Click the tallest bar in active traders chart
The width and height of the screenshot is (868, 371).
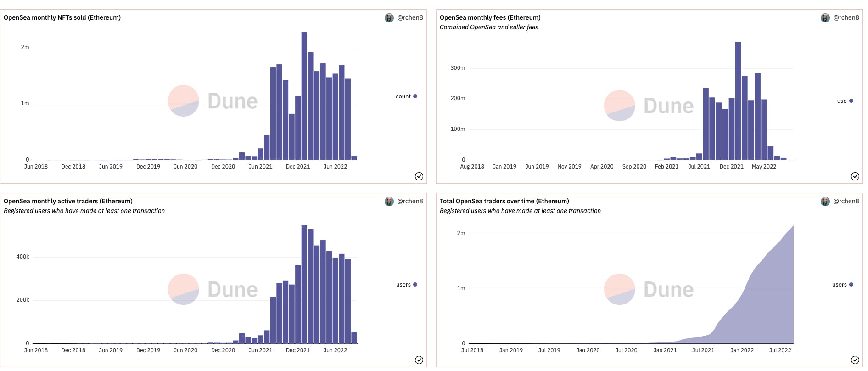point(304,285)
